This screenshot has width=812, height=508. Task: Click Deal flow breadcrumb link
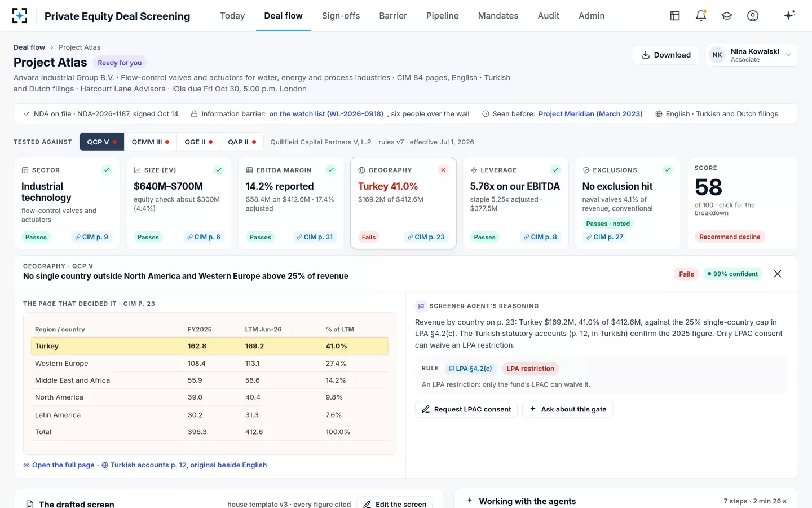29,47
